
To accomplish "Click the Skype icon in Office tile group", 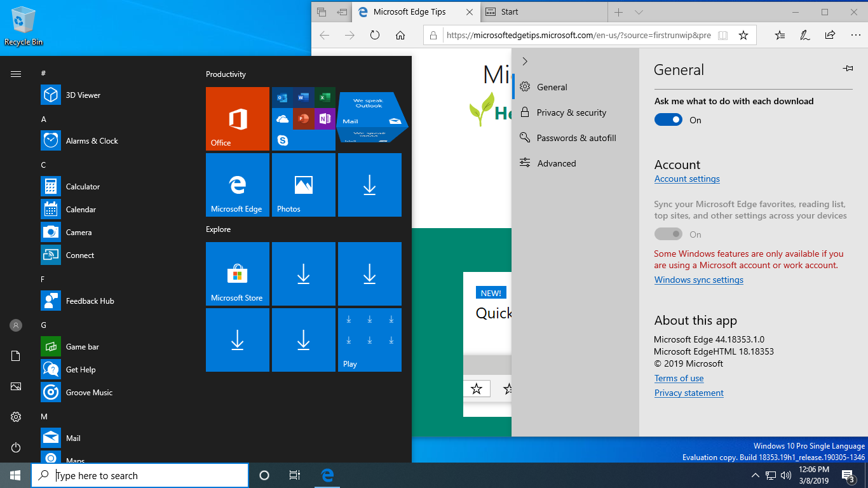I will [283, 140].
